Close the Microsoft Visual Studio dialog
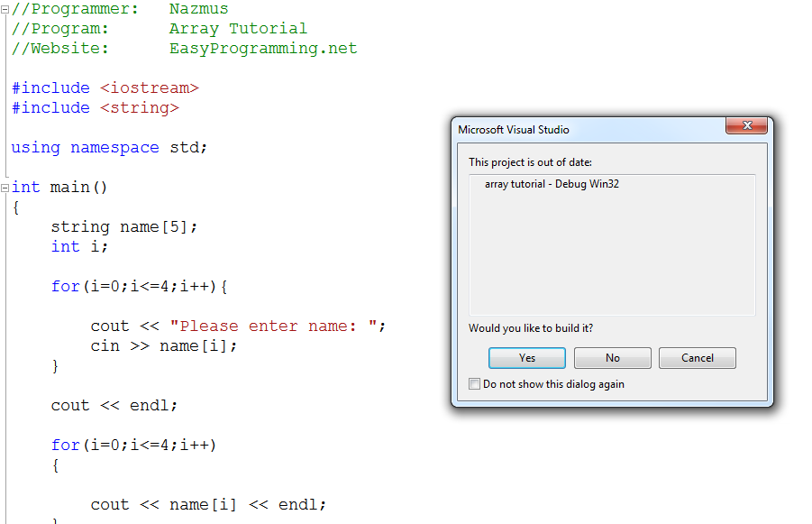812x524 pixels. click(x=748, y=126)
